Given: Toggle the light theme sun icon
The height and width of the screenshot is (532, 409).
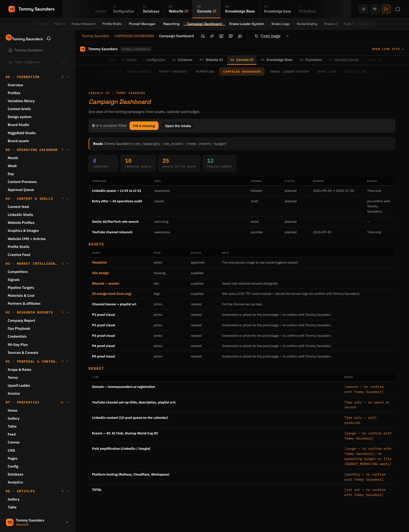Looking at the screenshot, I should pyautogui.click(x=364, y=9).
